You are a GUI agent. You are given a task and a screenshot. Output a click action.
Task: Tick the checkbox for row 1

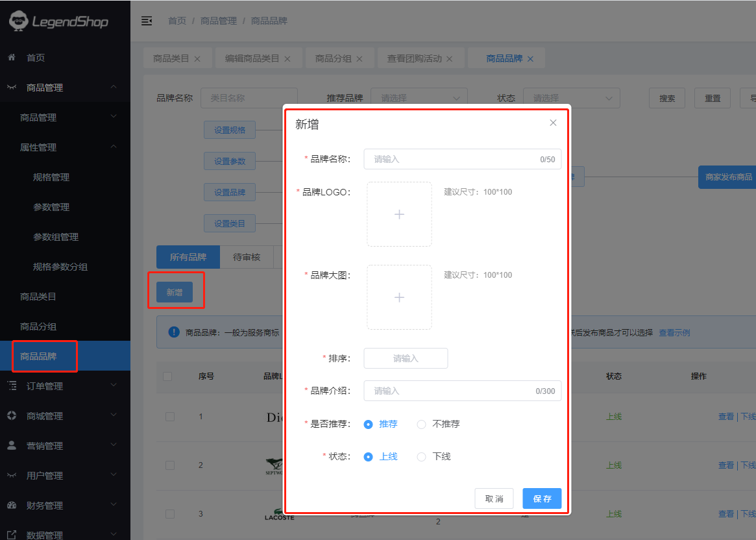point(170,417)
